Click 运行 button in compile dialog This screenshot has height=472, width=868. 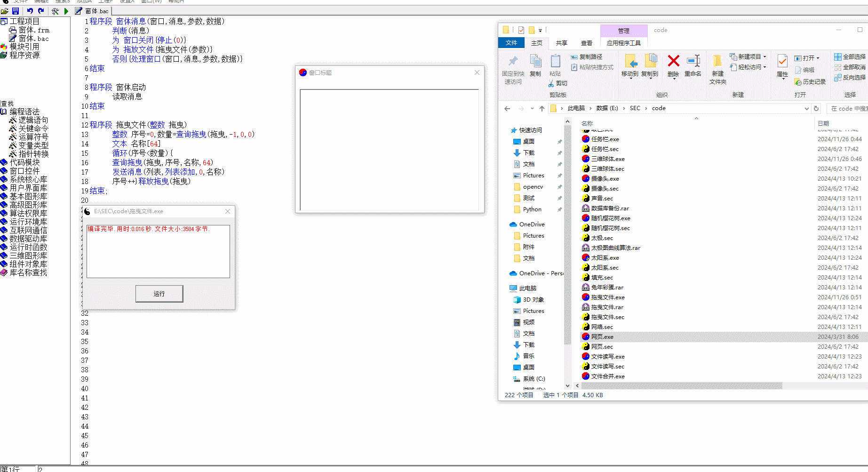(159, 294)
